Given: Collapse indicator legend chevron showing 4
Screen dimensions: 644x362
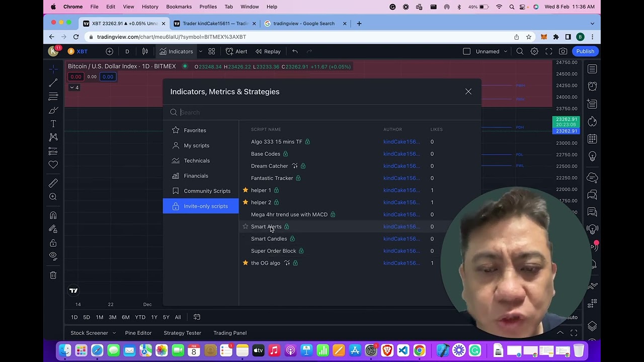Looking at the screenshot, I should point(74,87).
